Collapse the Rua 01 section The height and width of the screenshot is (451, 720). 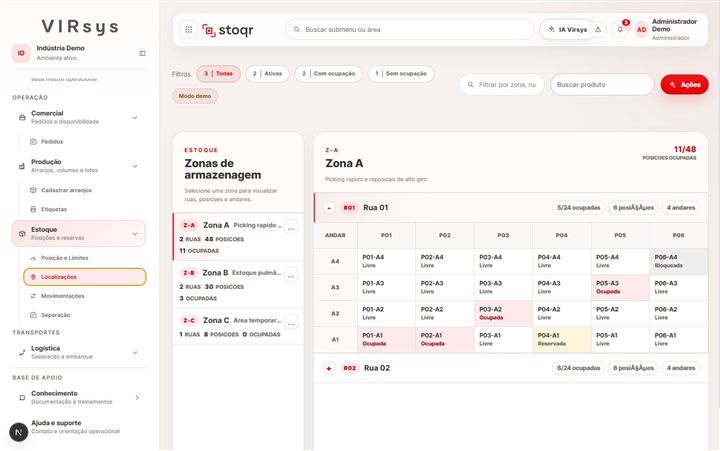[329, 208]
